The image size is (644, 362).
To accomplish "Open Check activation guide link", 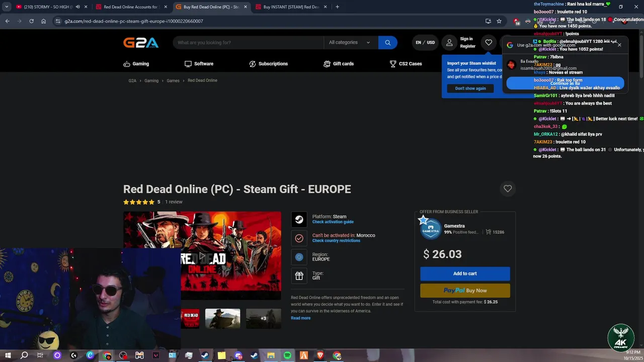I will pos(333,222).
